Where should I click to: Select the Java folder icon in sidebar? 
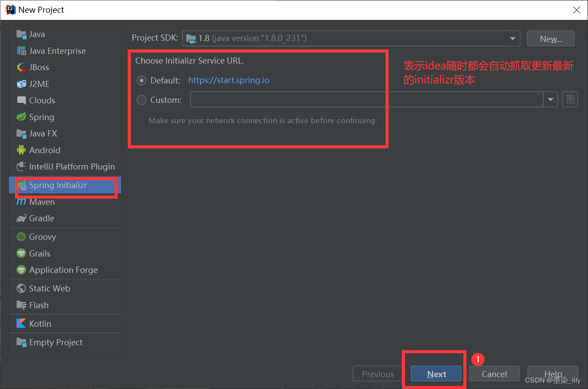(x=21, y=34)
